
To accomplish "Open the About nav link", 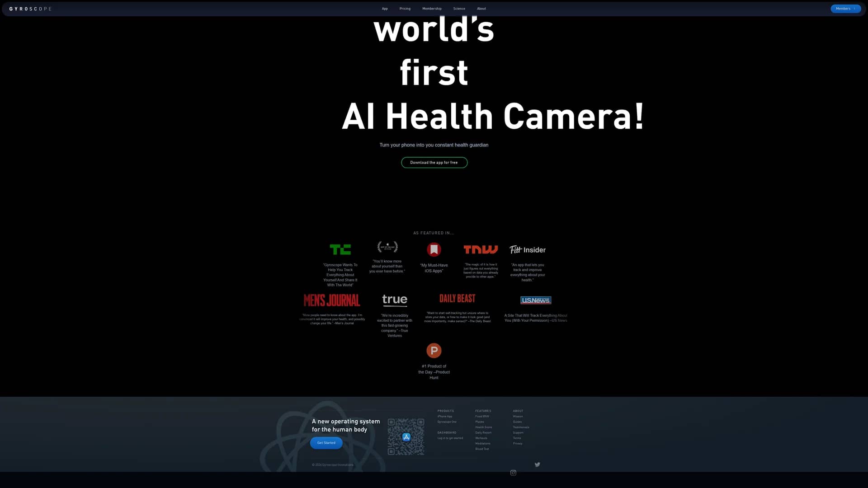I will (481, 9).
